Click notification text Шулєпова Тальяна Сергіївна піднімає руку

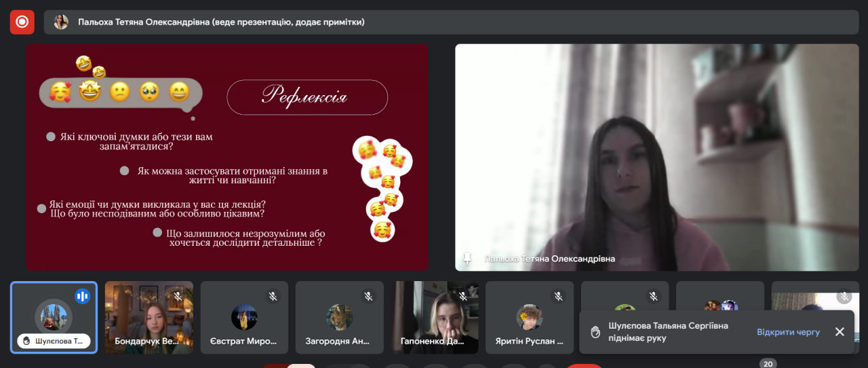pyautogui.click(x=668, y=332)
